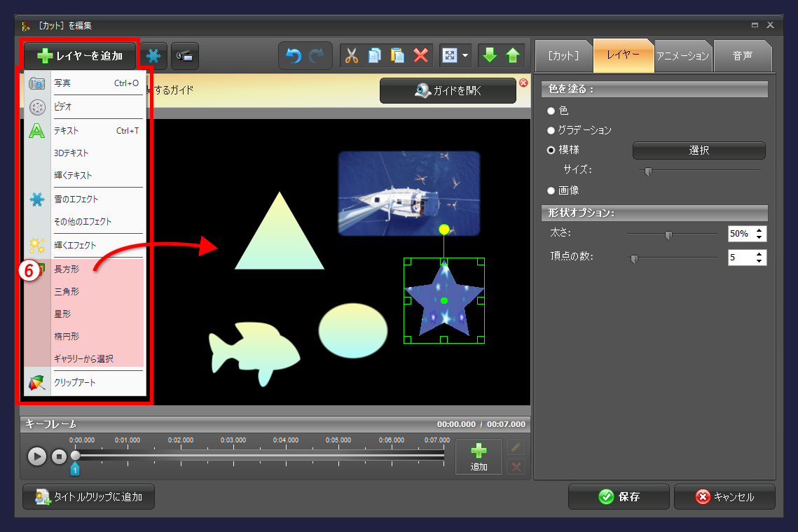Move layer up with green arrow

click(514, 56)
